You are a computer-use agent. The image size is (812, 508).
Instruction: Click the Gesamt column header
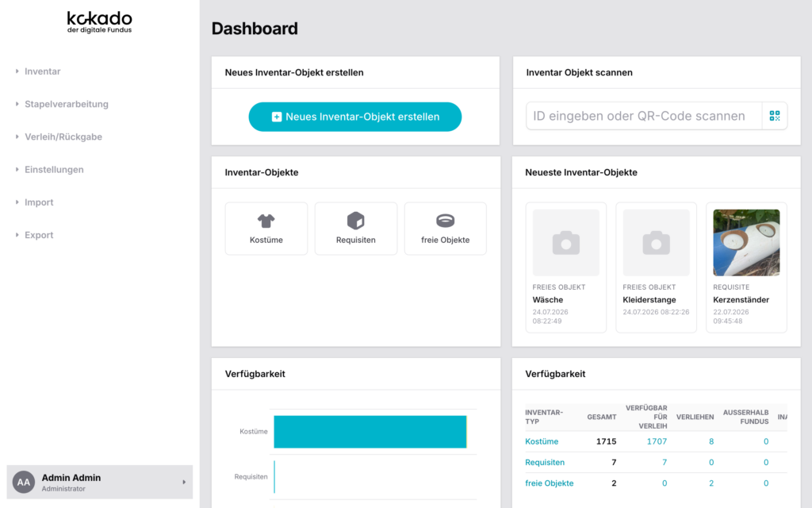tap(602, 417)
